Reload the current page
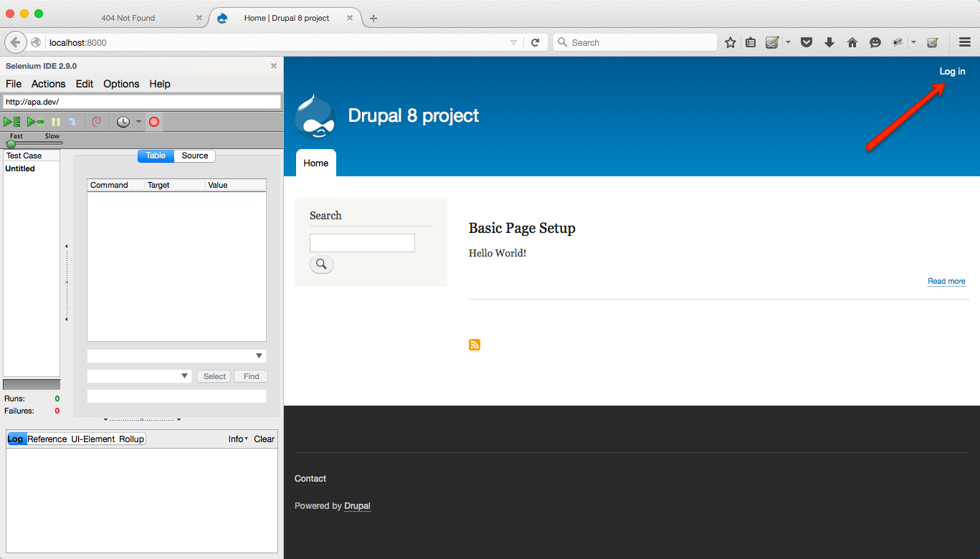980x559 pixels. tap(535, 42)
